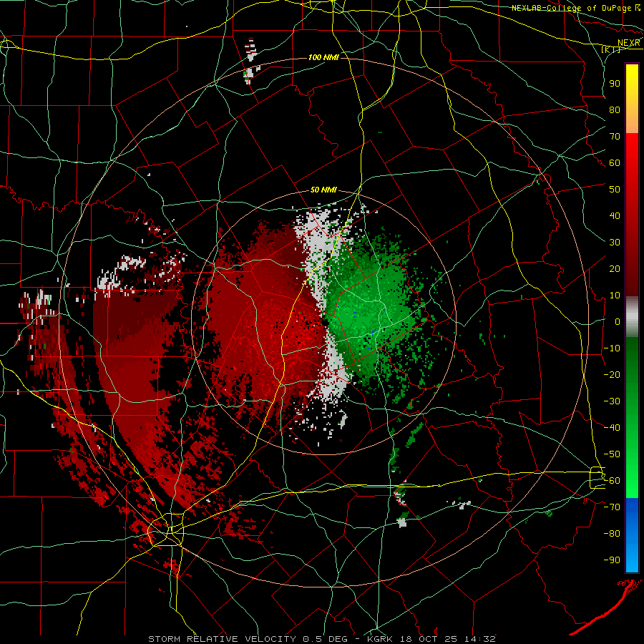Click the "NEXLAB-College of DuPage" header text
Screen dimensions: 644x644
tap(571, 8)
